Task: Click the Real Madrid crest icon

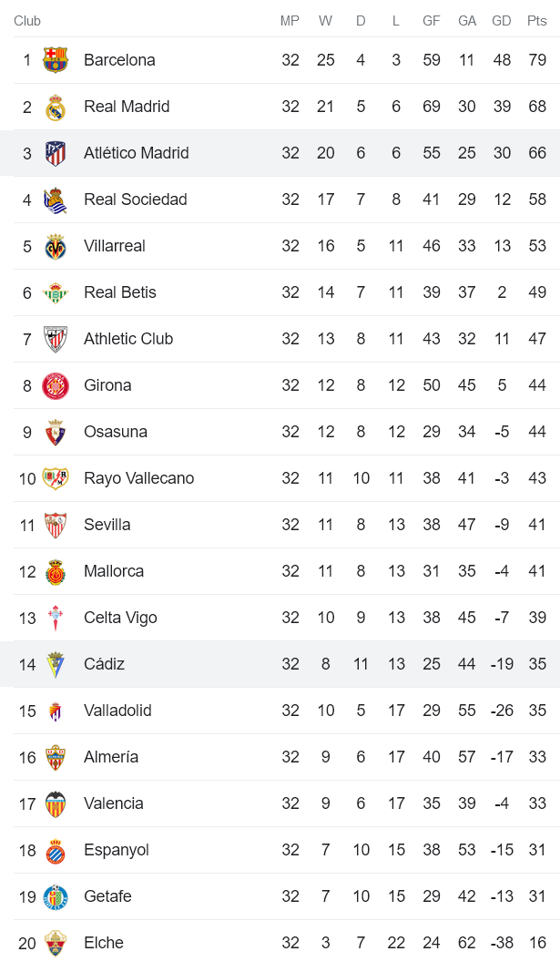Action: (56, 107)
